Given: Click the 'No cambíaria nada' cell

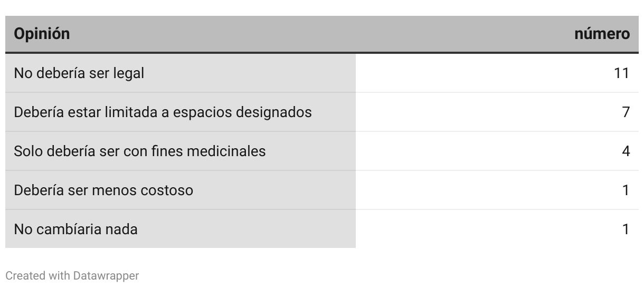Looking at the screenshot, I should pyautogui.click(x=75, y=229).
